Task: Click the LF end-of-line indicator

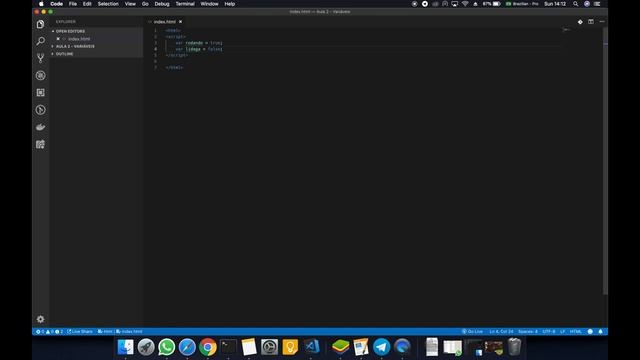Action: 562,331
